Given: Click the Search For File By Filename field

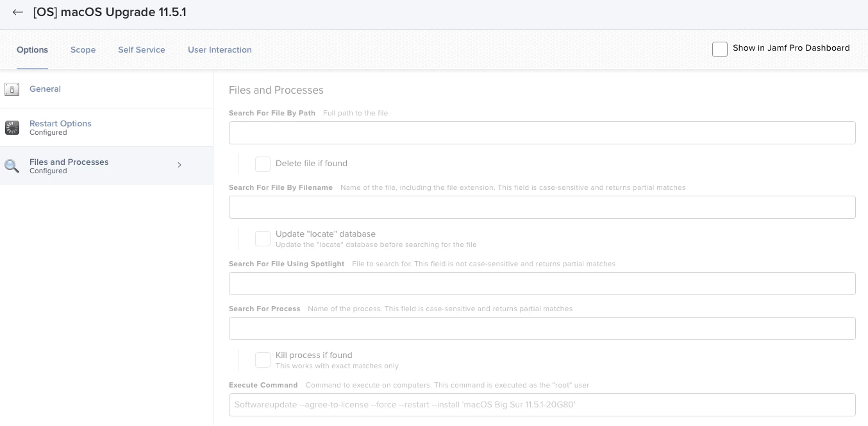Looking at the screenshot, I should click(542, 207).
